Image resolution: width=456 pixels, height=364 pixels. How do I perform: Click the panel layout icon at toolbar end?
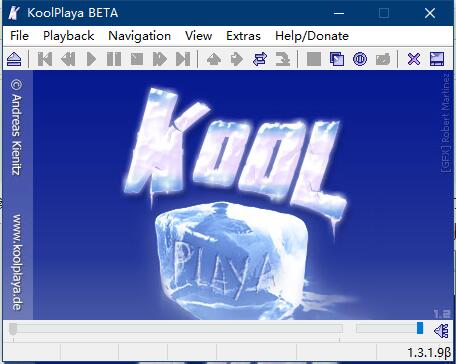point(437,59)
